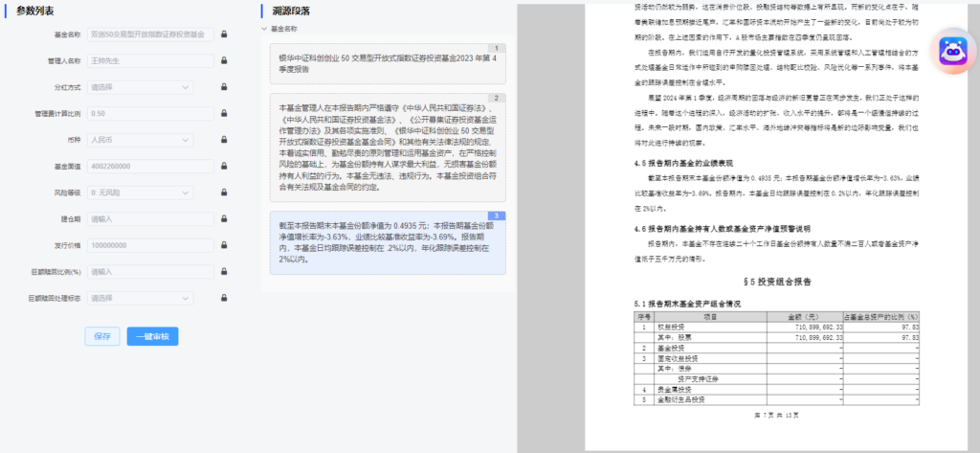Click the lock icon beside 巨额赎回比例(%)
This screenshot has height=453, width=980.
click(224, 272)
